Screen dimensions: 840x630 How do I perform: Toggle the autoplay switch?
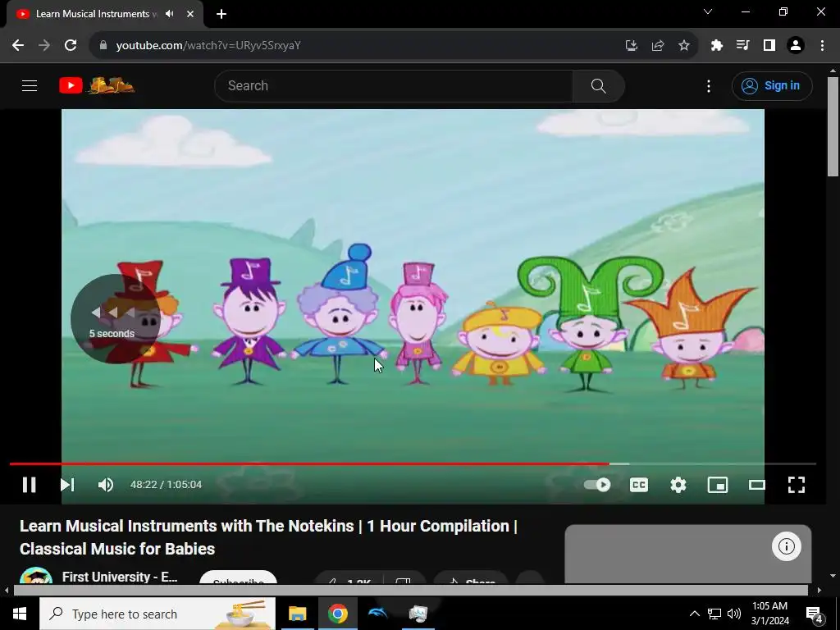pos(597,485)
